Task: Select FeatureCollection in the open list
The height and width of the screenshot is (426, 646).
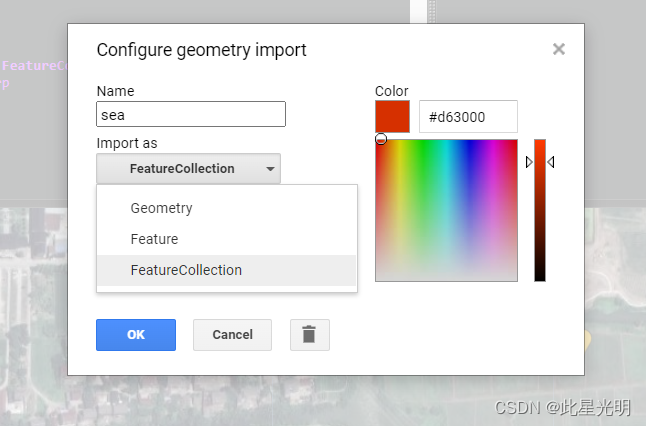Action: click(x=186, y=270)
